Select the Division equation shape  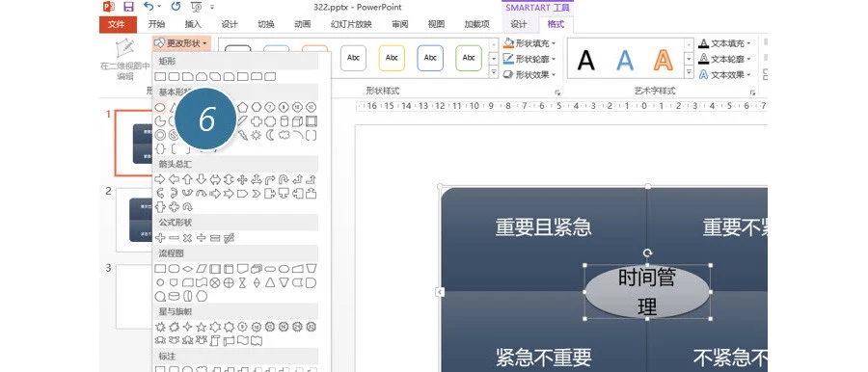[202, 238]
